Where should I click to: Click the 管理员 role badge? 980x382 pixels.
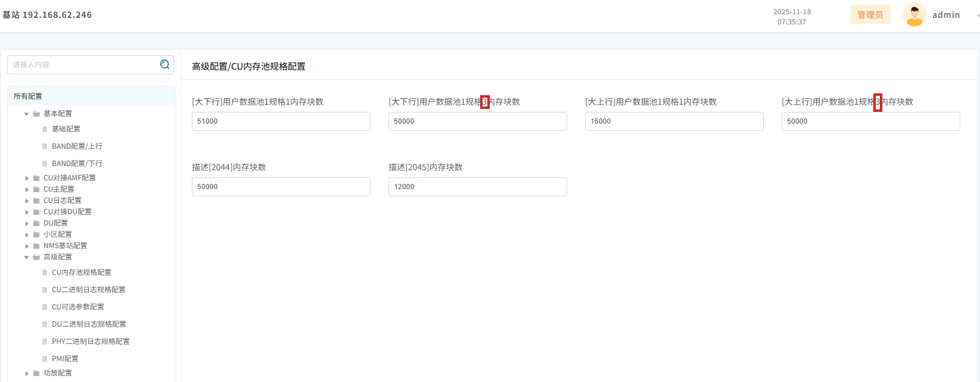pos(870,15)
